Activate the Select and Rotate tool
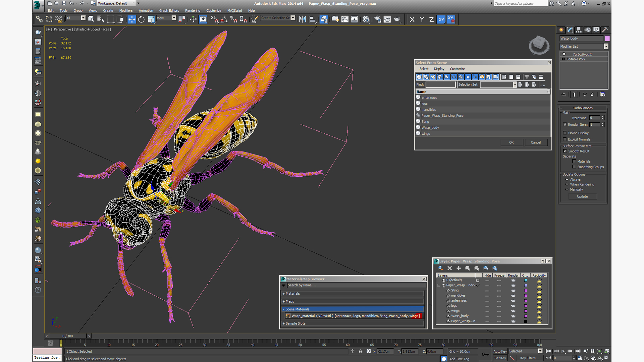 pyautogui.click(x=141, y=19)
